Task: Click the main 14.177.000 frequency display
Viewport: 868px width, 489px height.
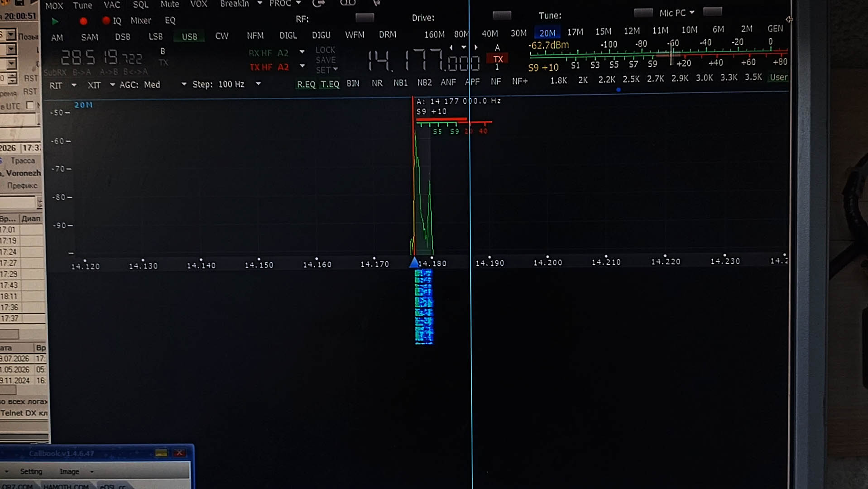Action: pyautogui.click(x=423, y=61)
